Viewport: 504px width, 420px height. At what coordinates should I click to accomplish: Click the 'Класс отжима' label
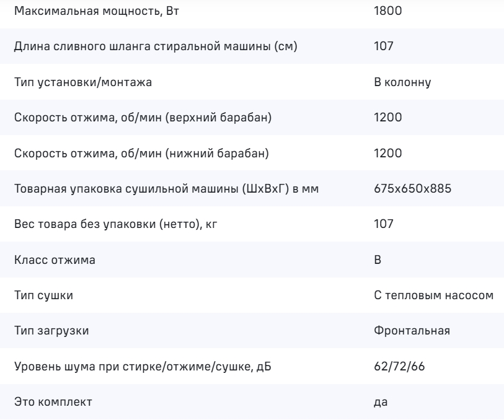(55, 260)
